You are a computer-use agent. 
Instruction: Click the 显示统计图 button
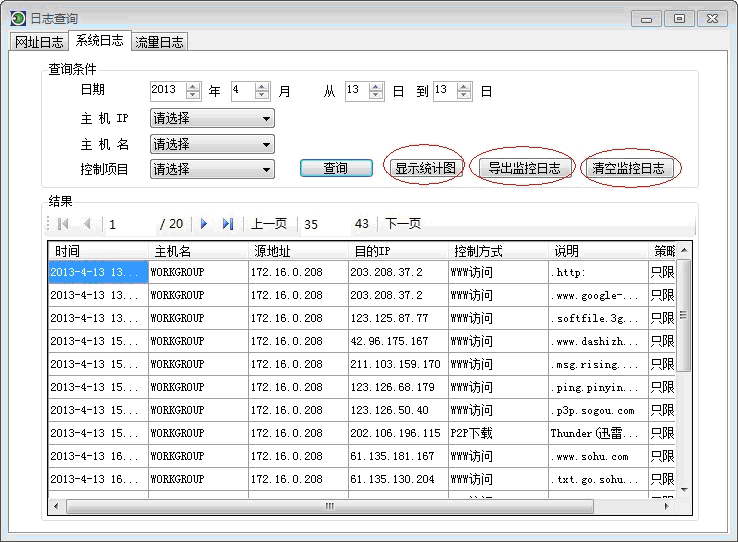[425, 167]
